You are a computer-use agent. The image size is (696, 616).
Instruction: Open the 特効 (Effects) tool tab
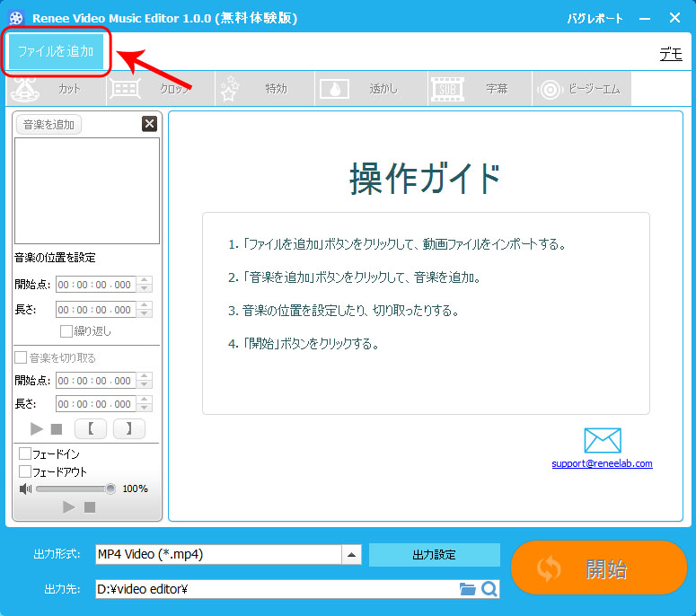(x=265, y=89)
